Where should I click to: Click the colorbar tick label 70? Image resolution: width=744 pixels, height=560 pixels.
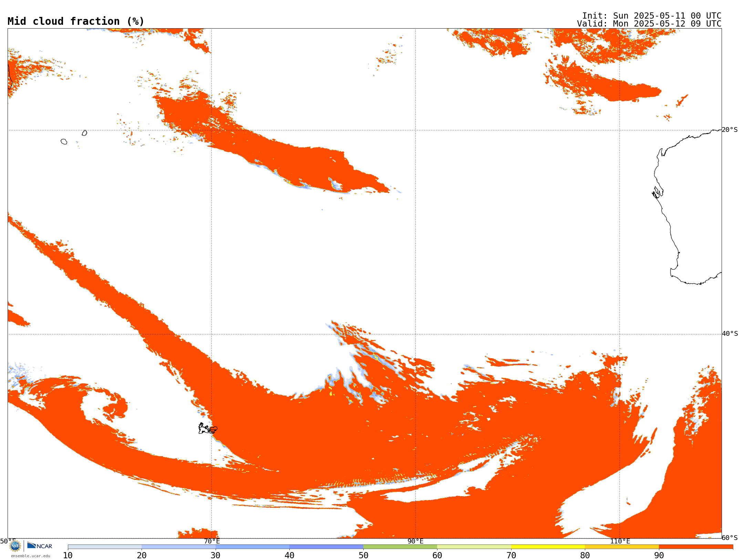point(511,555)
